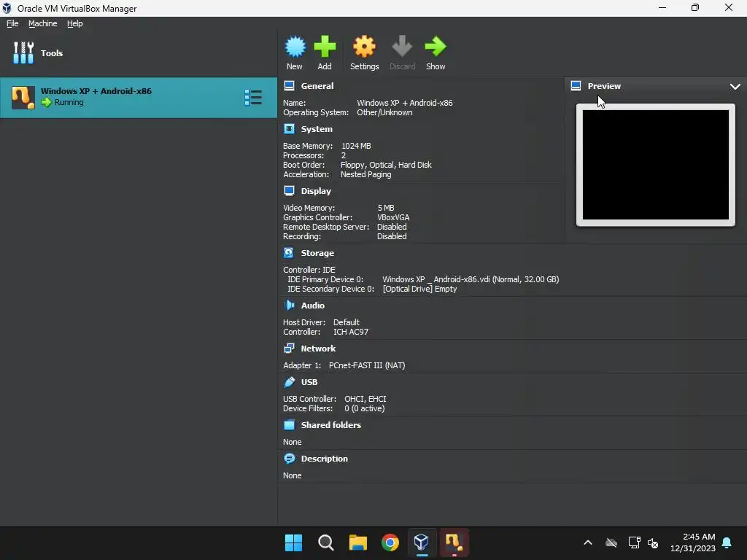Open the Audio settings heading link
747x560 pixels.
[x=312, y=306]
